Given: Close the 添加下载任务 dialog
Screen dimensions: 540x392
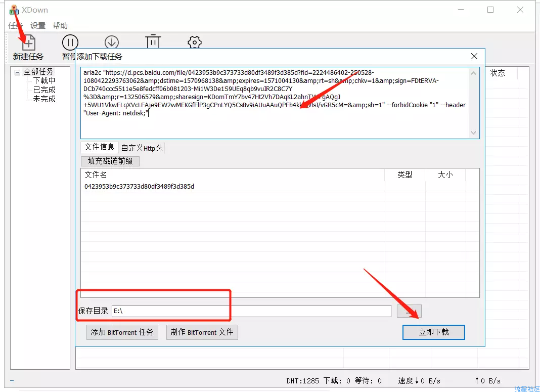Looking at the screenshot, I should (x=474, y=56).
